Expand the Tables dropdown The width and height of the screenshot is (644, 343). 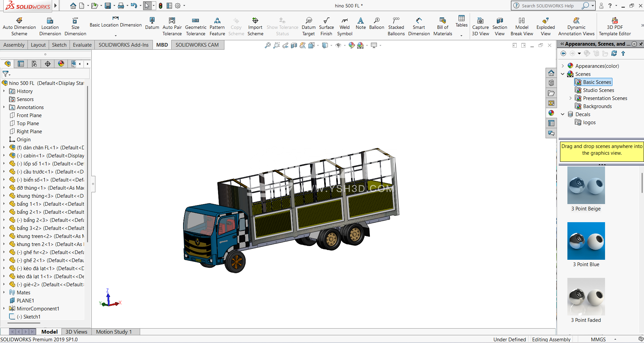coord(461,35)
